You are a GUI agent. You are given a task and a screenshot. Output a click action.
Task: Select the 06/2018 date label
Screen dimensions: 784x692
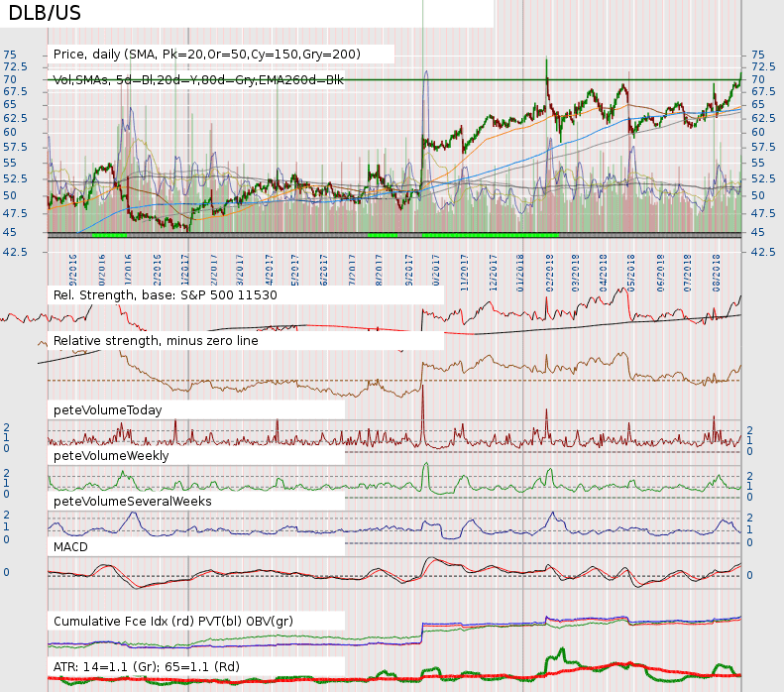(660, 273)
